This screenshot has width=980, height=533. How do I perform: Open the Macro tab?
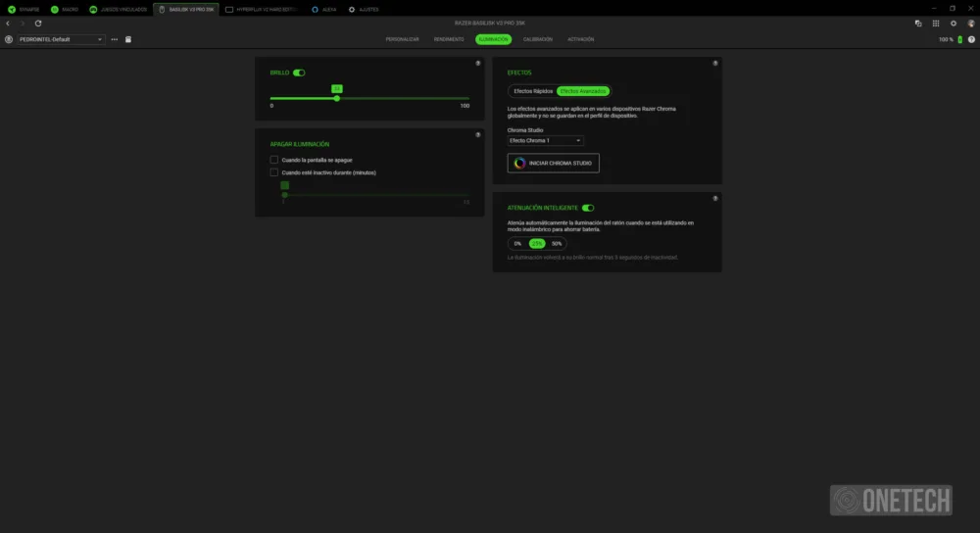pos(65,10)
